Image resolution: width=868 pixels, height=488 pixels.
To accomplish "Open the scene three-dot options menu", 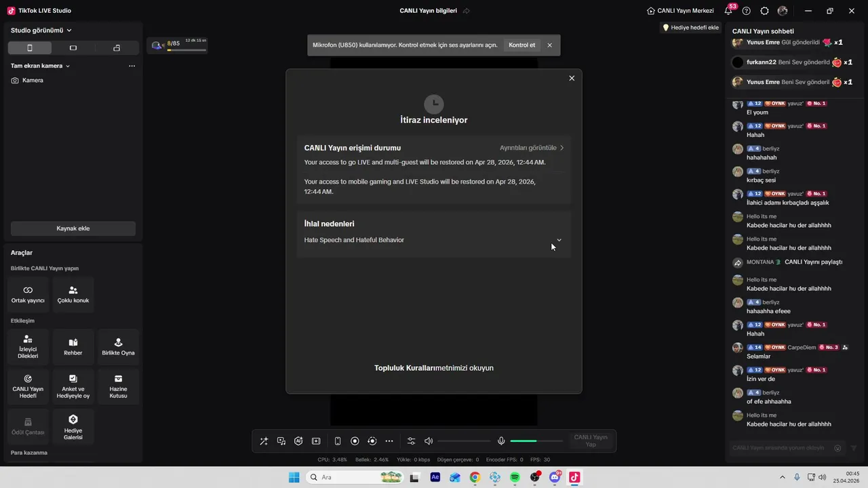I will 132,66.
